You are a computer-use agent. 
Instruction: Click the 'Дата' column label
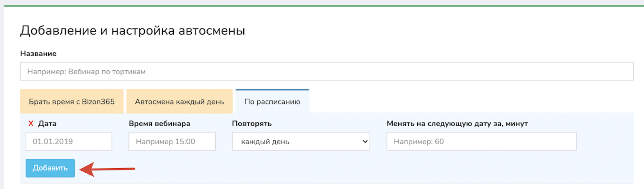(47, 124)
